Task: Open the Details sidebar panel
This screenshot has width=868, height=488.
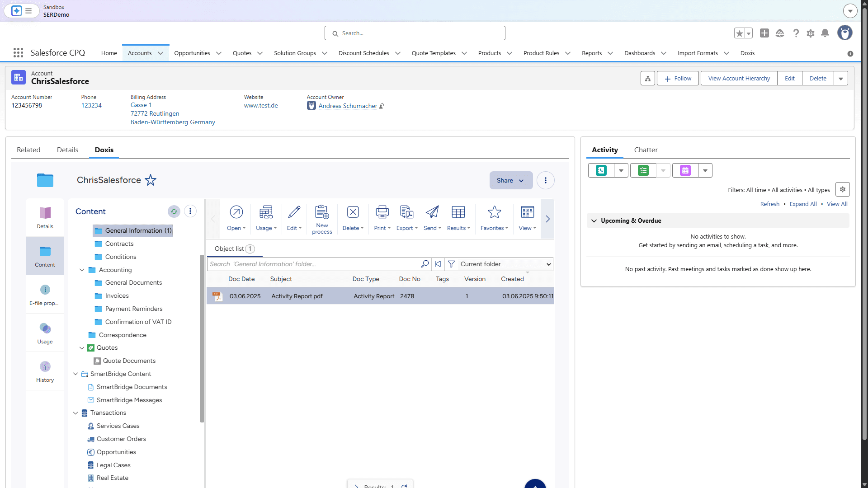Action: coord(45,217)
